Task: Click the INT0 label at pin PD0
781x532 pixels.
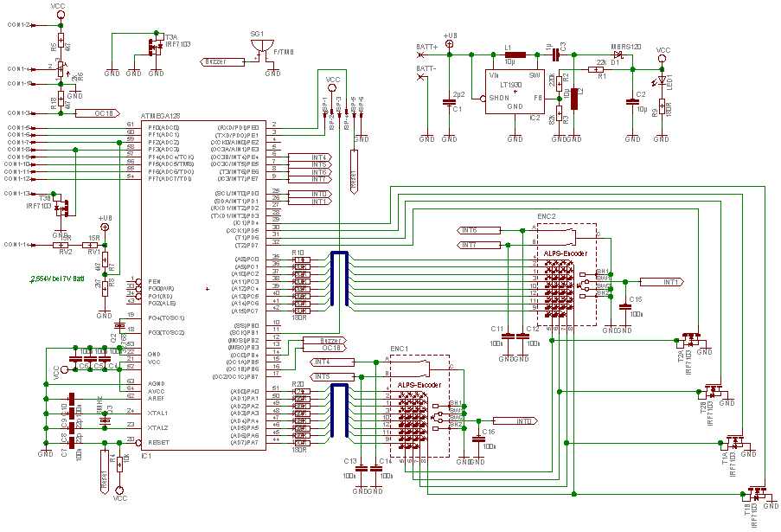Action: click(x=310, y=194)
